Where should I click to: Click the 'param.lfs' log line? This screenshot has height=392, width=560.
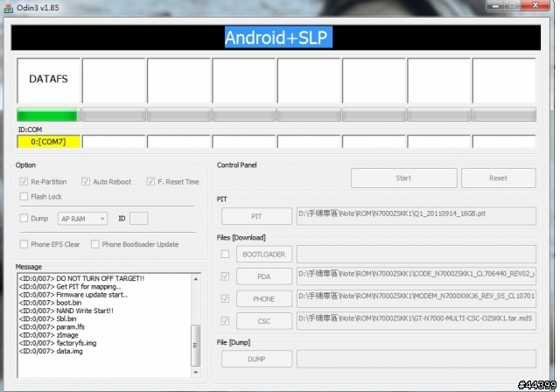(x=52, y=326)
